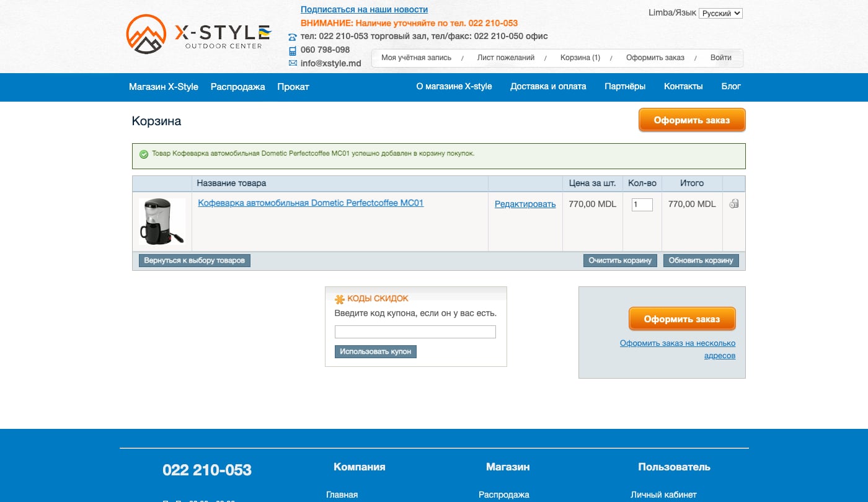Click the orange asterisk icon by Коды скидок
Image resolution: width=868 pixels, height=502 pixels.
pos(339,299)
